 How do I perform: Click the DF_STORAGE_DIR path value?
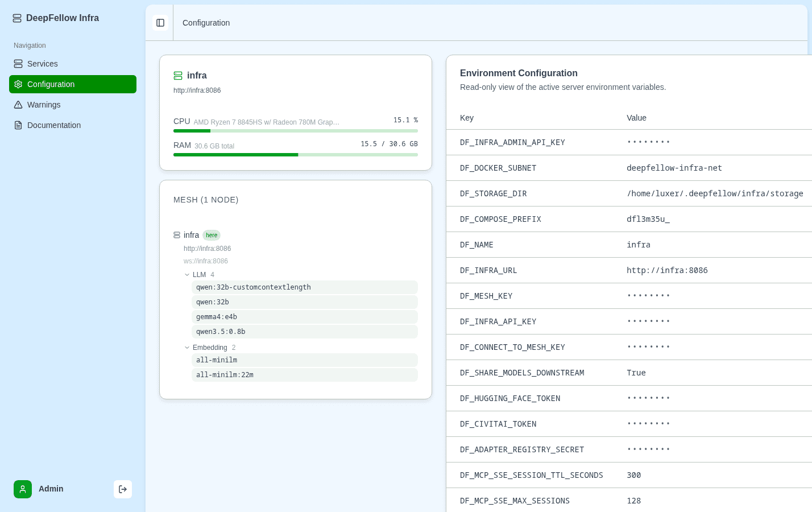pos(715,193)
